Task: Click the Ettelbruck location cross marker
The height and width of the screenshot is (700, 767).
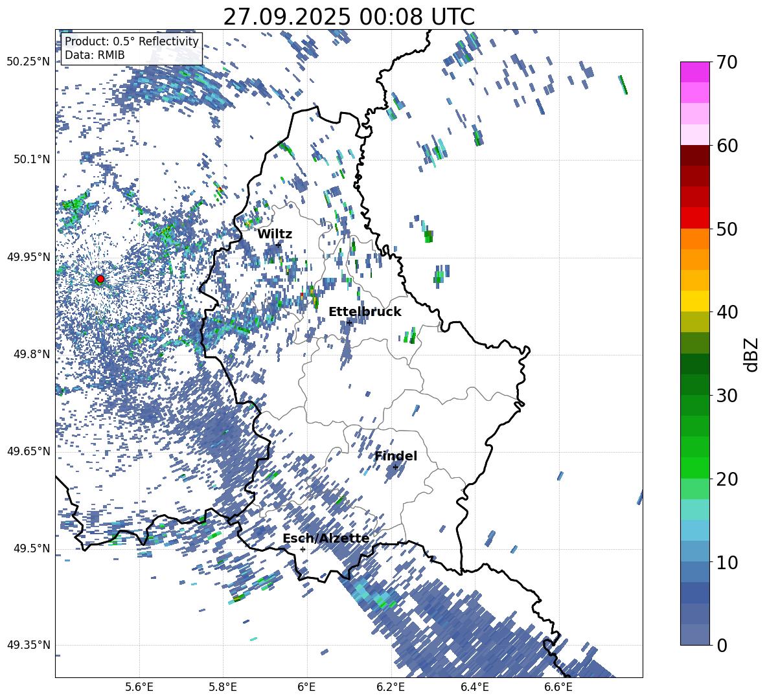Action: click(x=349, y=322)
